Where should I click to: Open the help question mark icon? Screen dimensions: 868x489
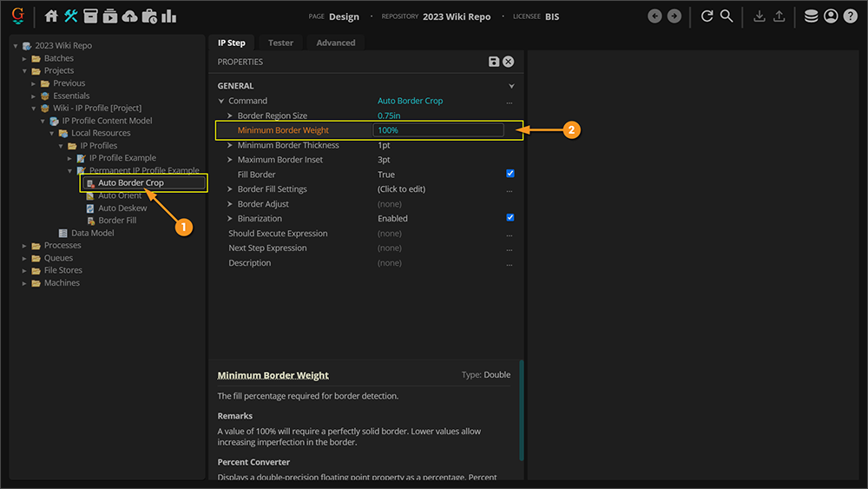click(x=850, y=17)
